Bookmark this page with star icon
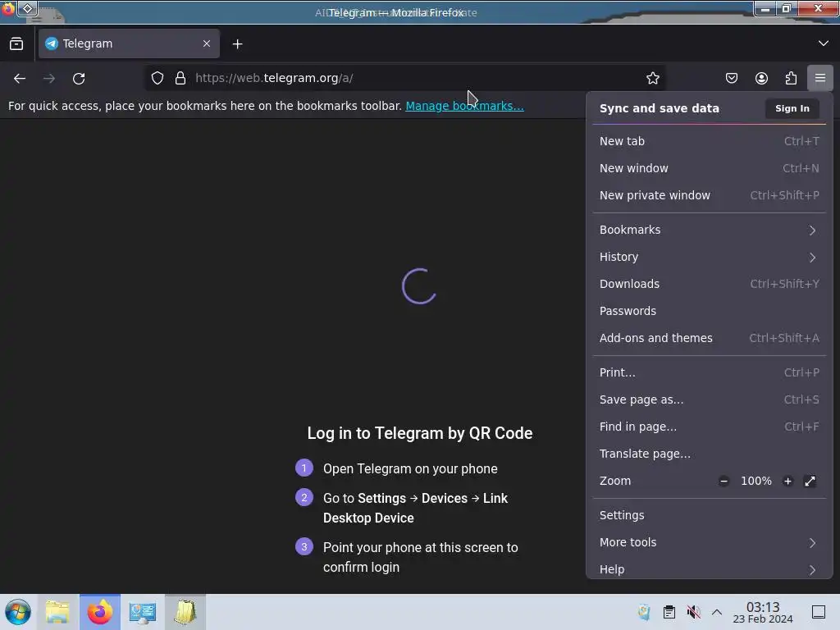 click(x=652, y=78)
